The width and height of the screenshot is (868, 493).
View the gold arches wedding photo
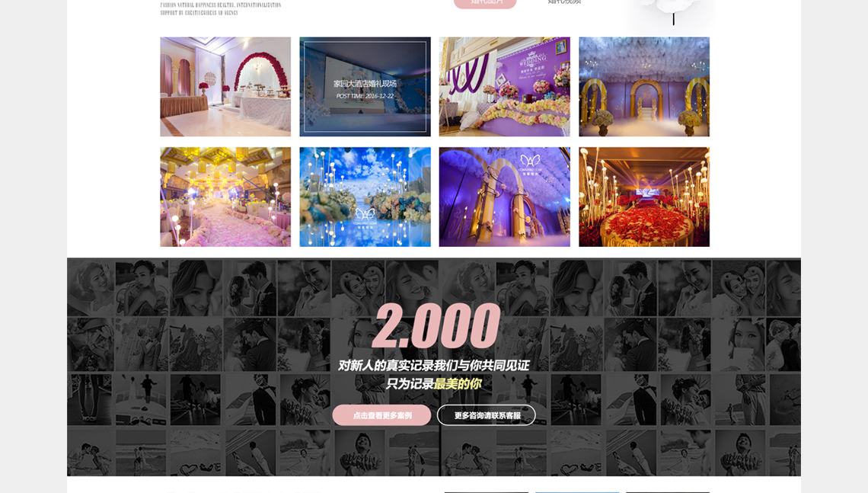tap(643, 87)
